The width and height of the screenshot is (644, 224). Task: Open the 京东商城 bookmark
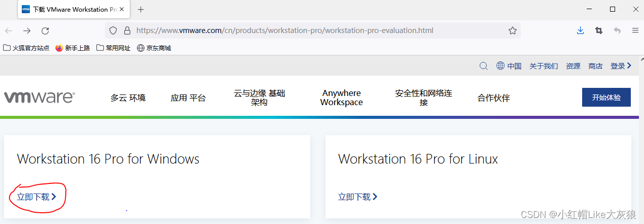tap(154, 48)
